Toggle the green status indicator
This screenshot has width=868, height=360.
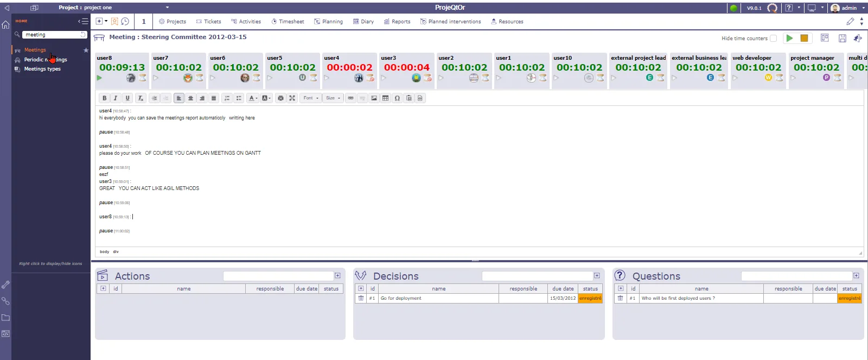[733, 8]
